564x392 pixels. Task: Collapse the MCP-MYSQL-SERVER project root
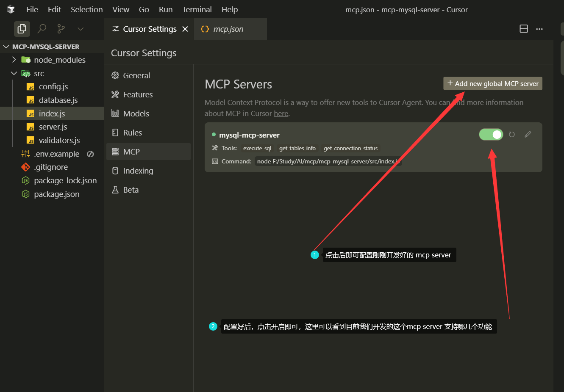tap(6, 47)
